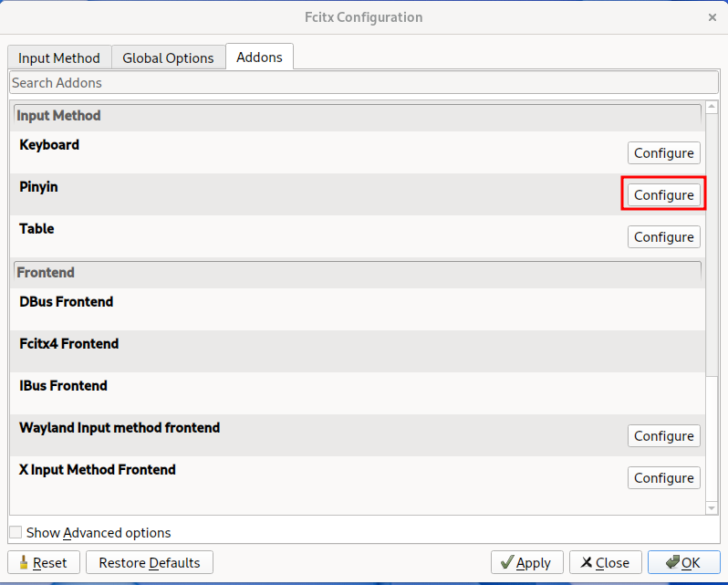The height and width of the screenshot is (585, 728).
Task: Select the Addons tab
Action: point(259,57)
